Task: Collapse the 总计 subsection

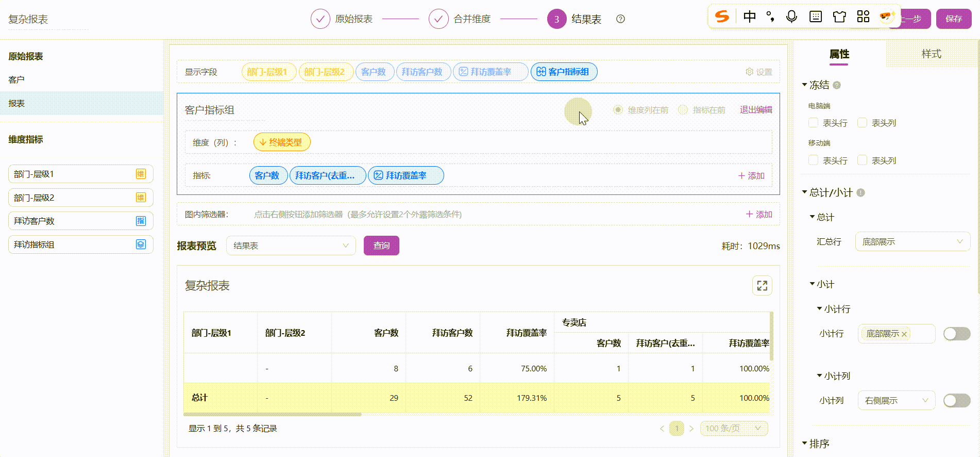Action: [812, 217]
